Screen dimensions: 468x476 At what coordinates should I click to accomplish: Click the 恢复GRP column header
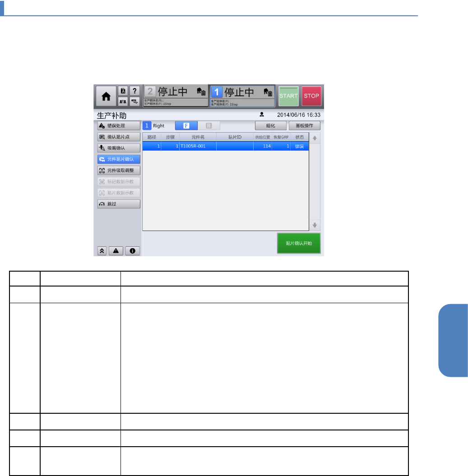pos(281,137)
